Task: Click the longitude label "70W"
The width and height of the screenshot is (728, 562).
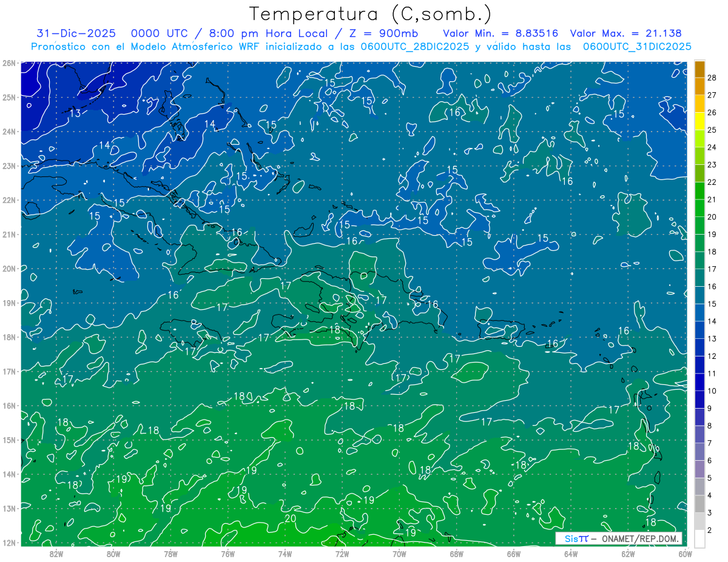Action: pyautogui.click(x=399, y=553)
